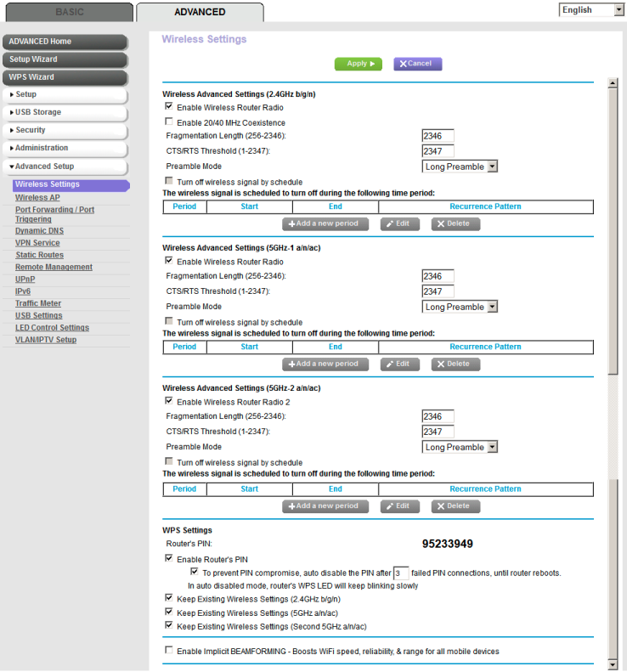The height and width of the screenshot is (672, 627).
Task: Toggle Enable Router's PIN checkbox
Action: (169, 558)
